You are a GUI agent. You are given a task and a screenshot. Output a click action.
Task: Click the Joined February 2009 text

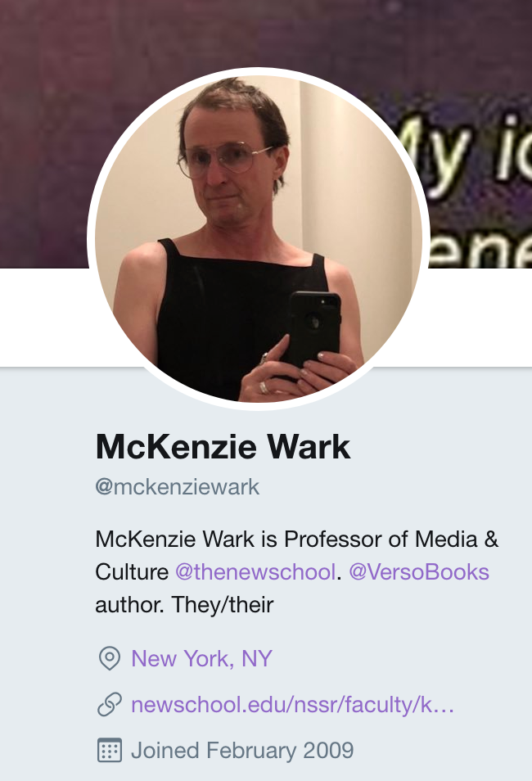pyautogui.click(x=242, y=750)
